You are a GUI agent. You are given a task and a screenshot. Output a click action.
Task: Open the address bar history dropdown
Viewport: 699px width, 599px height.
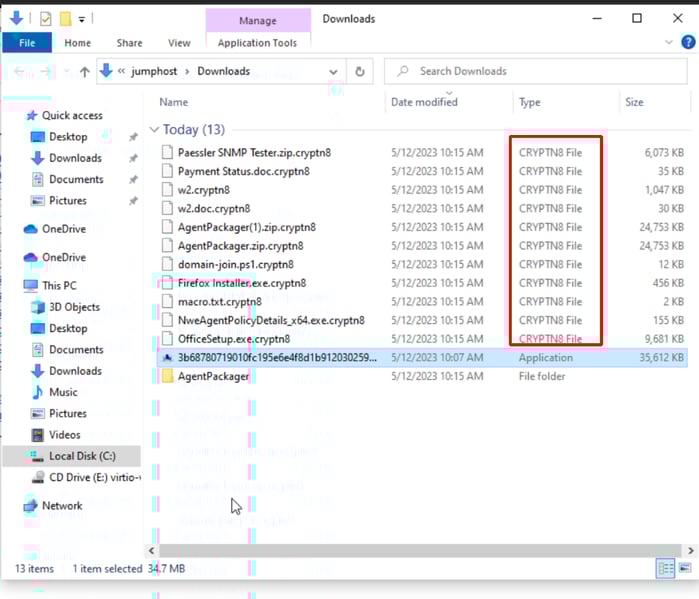coord(333,72)
